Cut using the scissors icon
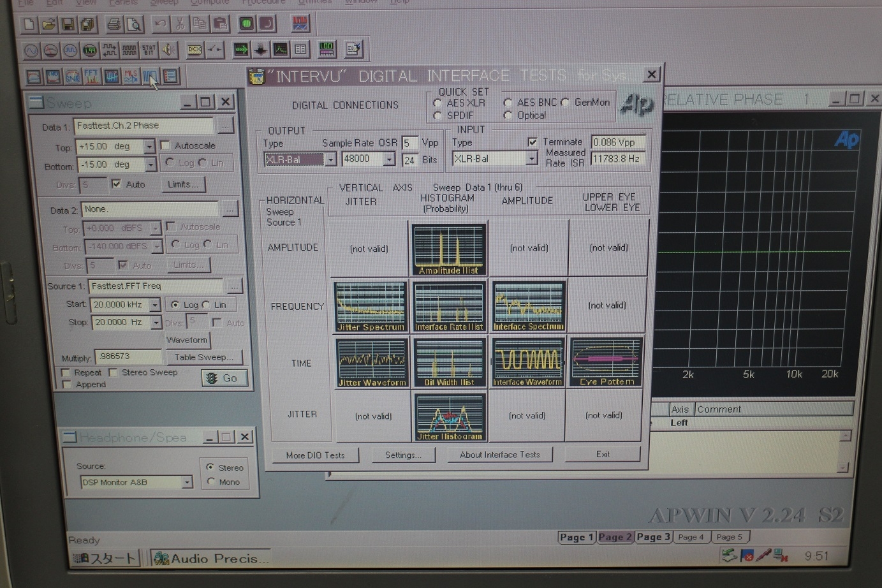The height and width of the screenshot is (588, 882). [180, 25]
